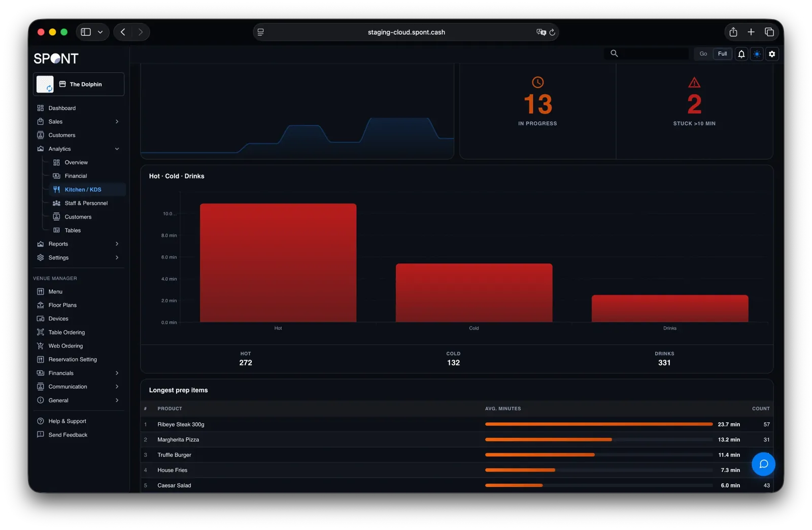The image size is (812, 530).
Task: Click the Analytics chart icon
Action: pyautogui.click(x=41, y=149)
